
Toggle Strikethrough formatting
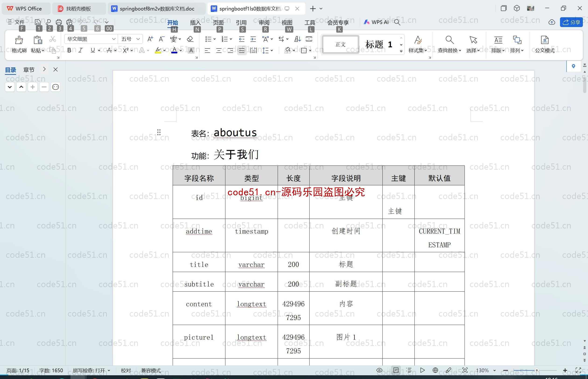point(109,50)
